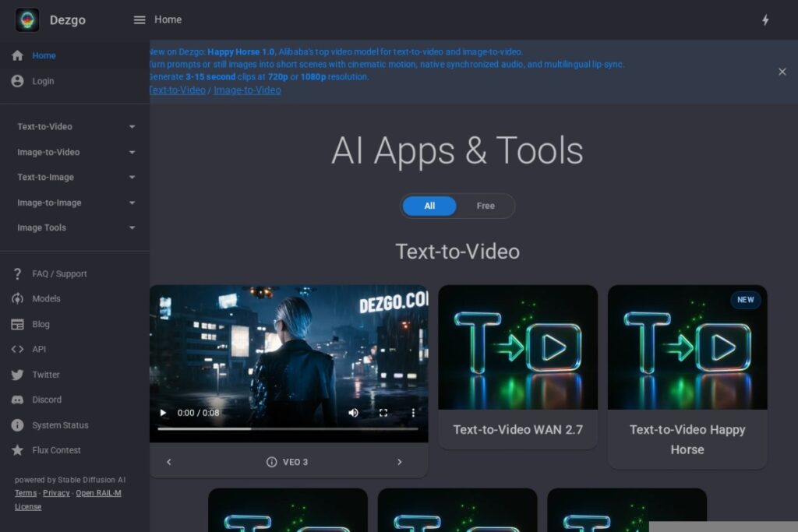Image resolution: width=798 pixels, height=532 pixels.
Task: Click the NEW badge on Happy Horse
Action: point(746,300)
